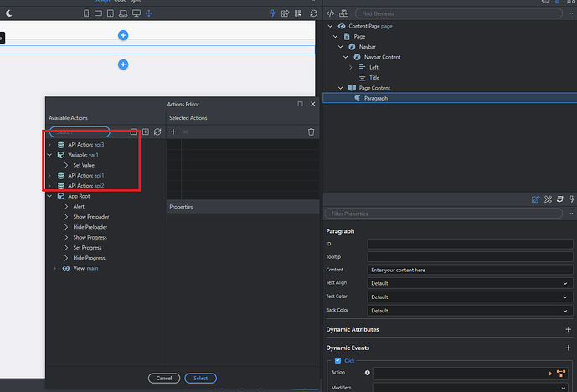The height and width of the screenshot is (392, 577).
Task: Open the Text Color dropdown
Action: (x=470, y=297)
